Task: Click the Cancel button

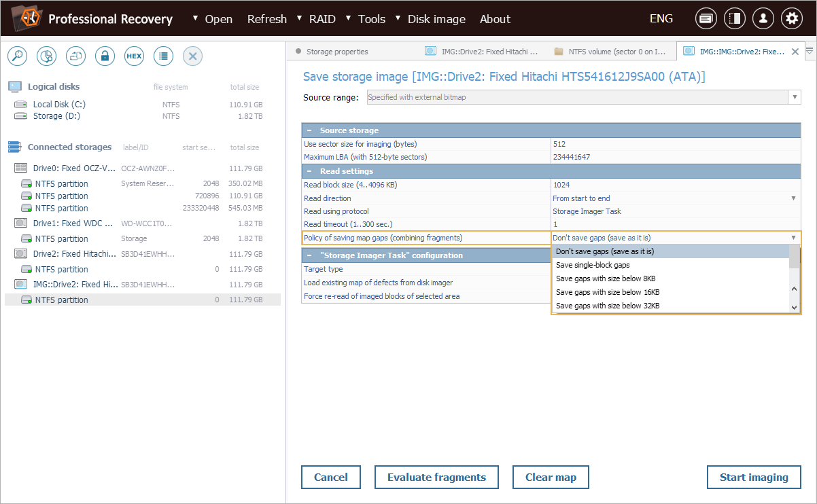Action: (331, 477)
